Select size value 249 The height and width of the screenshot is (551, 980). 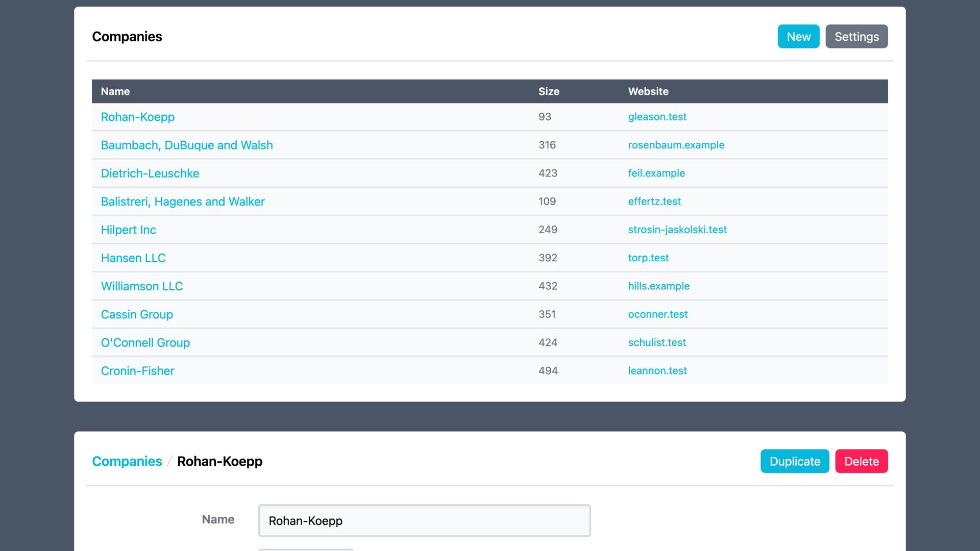(548, 230)
